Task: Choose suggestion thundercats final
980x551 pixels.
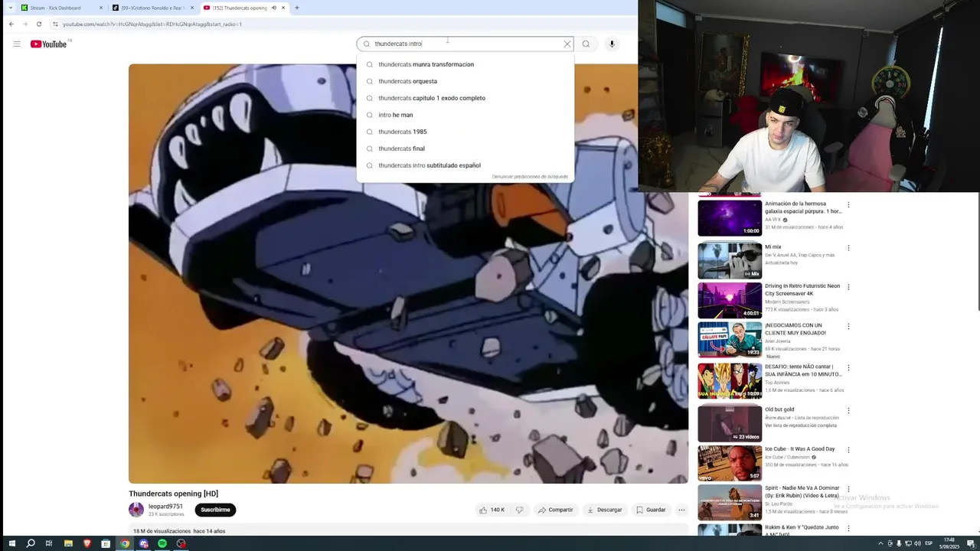Action: (465, 148)
